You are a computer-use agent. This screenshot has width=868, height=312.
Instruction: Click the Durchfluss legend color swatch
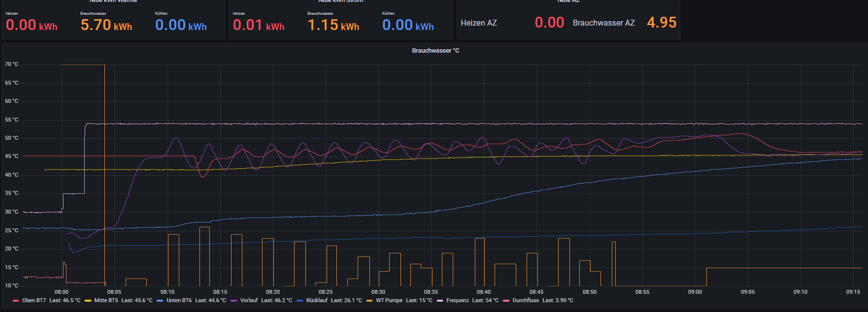[506, 300]
